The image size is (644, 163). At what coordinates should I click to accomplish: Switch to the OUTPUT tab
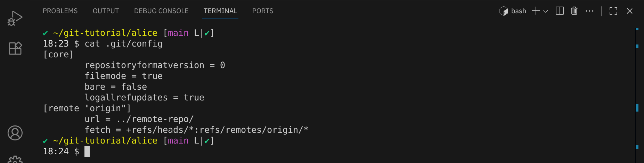[x=106, y=11]
